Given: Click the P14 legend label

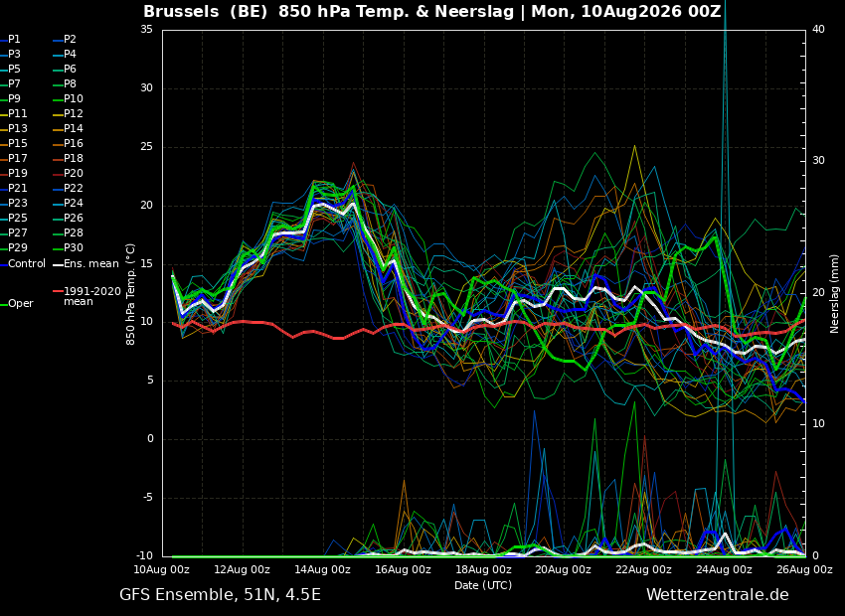Looking at the screenshot, I should tap(74, 129).
